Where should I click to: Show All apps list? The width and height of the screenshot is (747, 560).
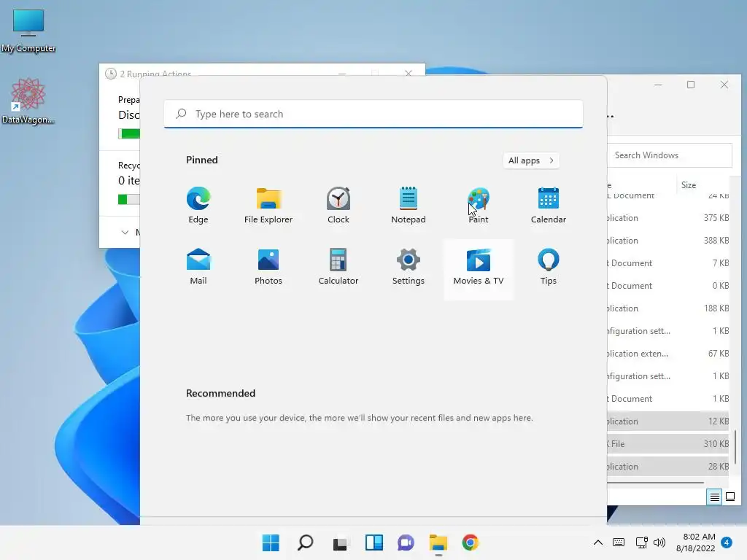coord(531,160)
